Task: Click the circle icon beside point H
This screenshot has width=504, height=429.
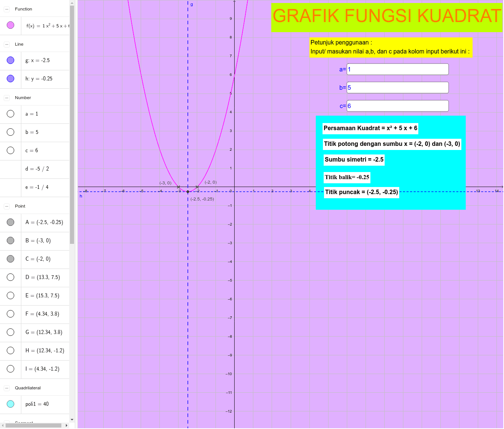Action: point(10,350)
